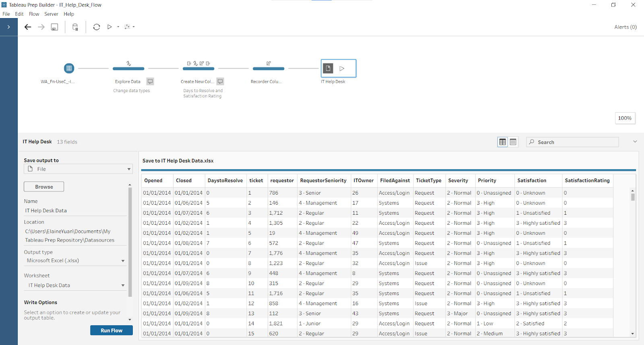Open the Save output to File dropdown
Viewport: 644px width, 345px height.
(x=78, y=169)
